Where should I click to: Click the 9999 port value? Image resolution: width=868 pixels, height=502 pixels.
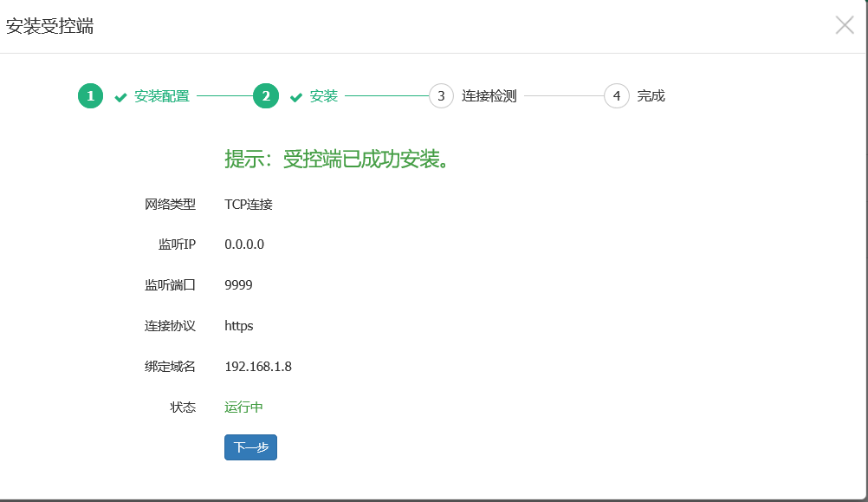tap(238, 284)
